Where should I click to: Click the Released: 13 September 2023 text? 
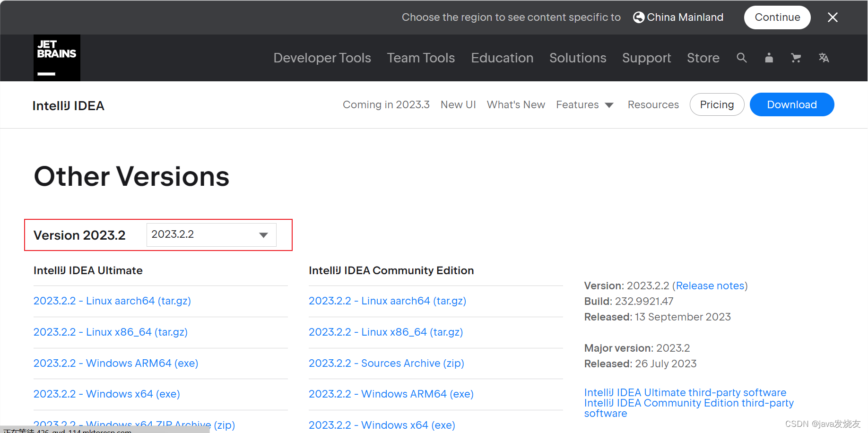tap(658, 317)
